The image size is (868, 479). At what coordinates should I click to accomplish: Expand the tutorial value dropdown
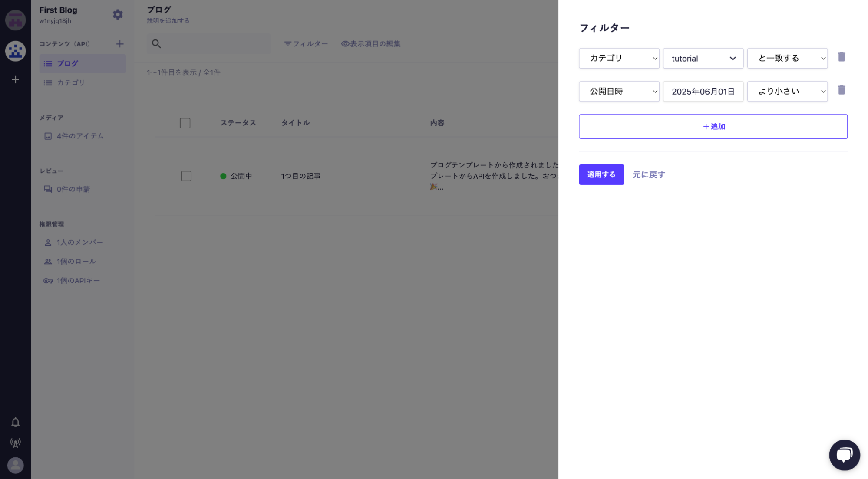pos(703,58)
